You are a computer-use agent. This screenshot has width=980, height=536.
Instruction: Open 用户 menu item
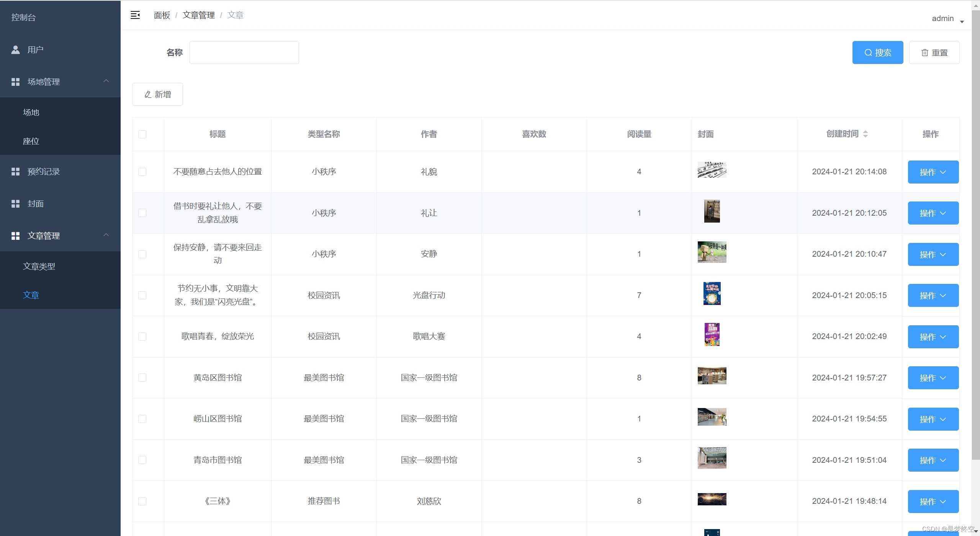click(x=60, y=50)
